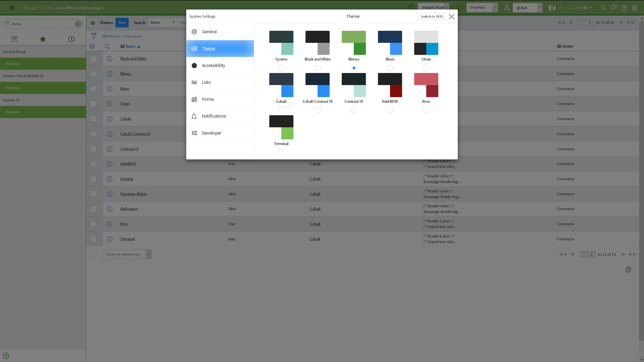This screenshot has width=644, height=362.
Task: Open info preview for Terminal row
Action: pyautogui.click(x=109, y=239)
